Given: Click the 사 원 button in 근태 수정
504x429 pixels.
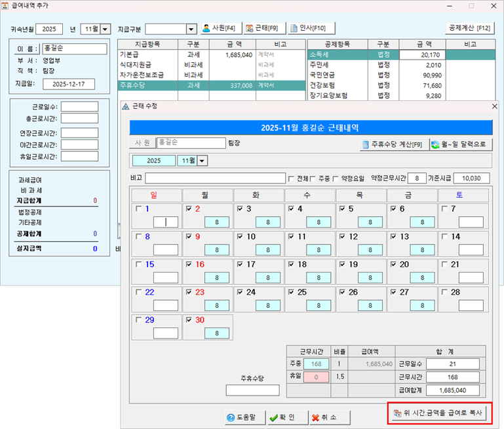Looking at the screenshot, I should 142,143.
